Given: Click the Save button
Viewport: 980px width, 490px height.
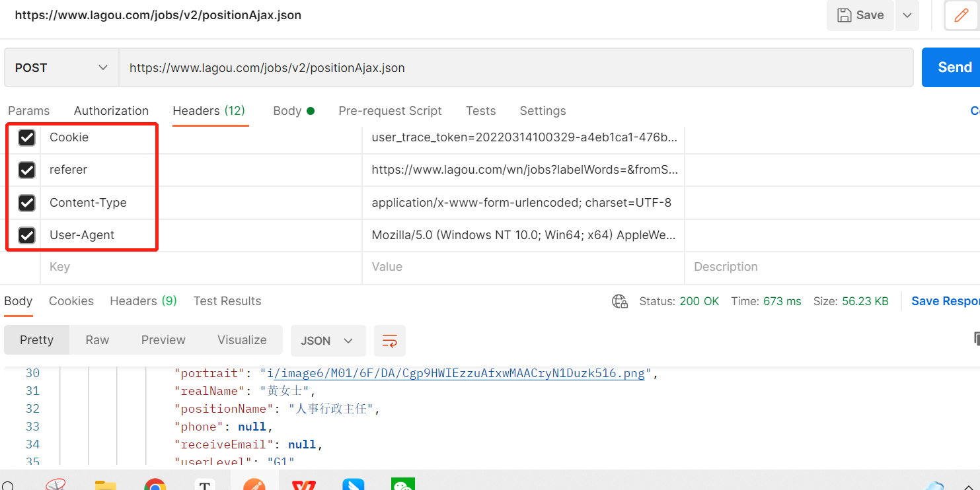Looking at the screenshot, I should (860, 15).
